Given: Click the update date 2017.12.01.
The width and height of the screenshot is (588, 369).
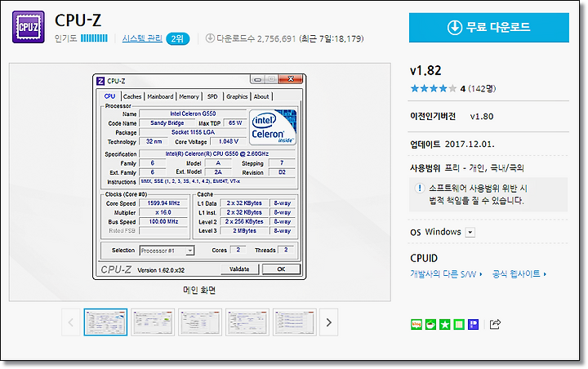Looking at the screenshot, I should tap(470, 144).
